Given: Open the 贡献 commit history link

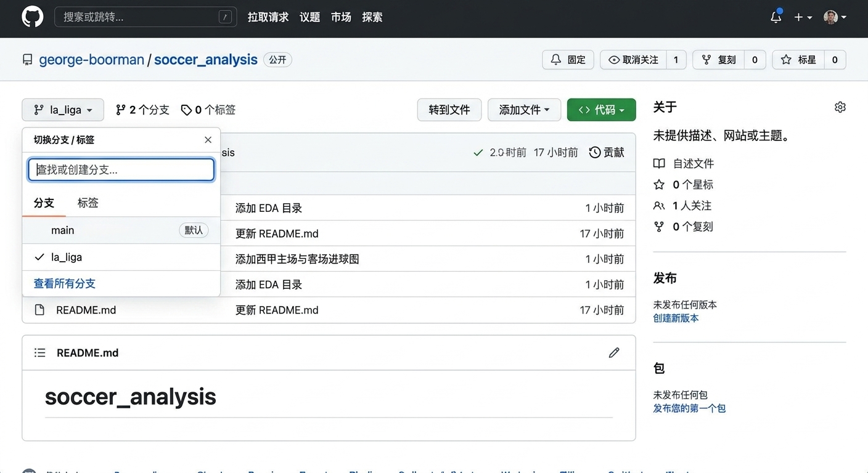Looking at the screenshot, I should 607,152.
